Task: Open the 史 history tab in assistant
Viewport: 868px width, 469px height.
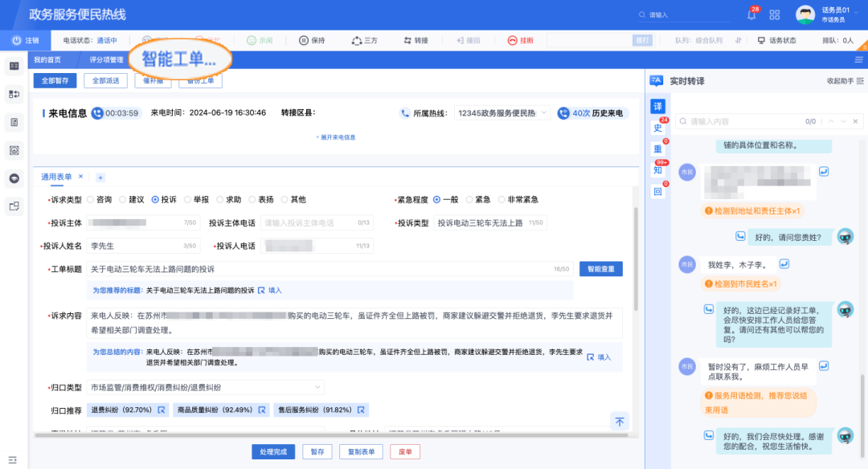Action: click(x=657, y=128)
